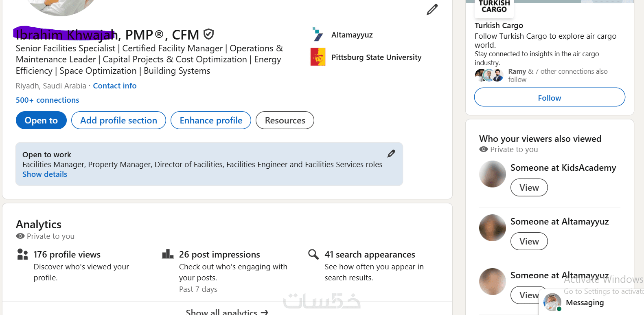This screenshot has width=644, height=315.
Task: Click the Enhance profile button
Action: [x=211, y=121]
